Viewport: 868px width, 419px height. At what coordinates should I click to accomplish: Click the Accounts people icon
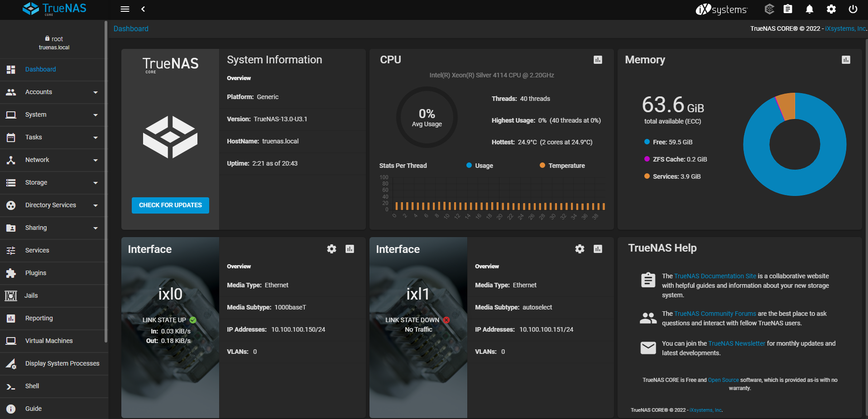[11, 92]
